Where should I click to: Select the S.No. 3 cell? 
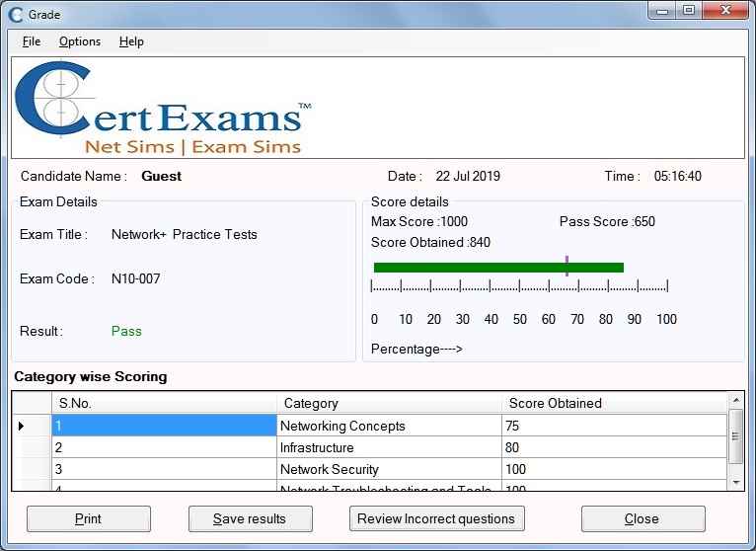tap(165, 469)
